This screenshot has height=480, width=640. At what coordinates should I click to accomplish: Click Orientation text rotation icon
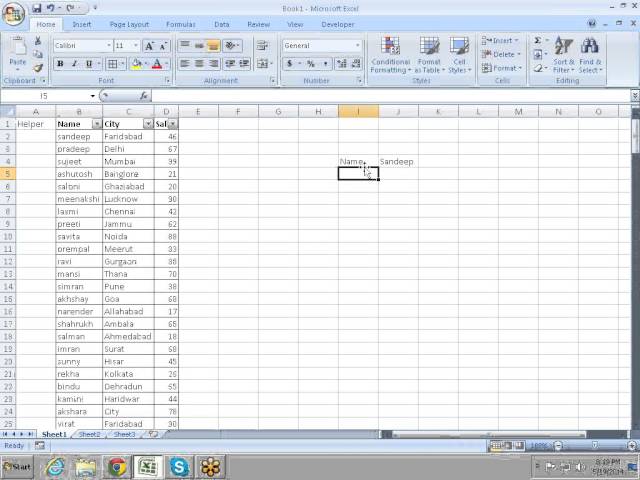pyautogui.click(x=232, y=46)
